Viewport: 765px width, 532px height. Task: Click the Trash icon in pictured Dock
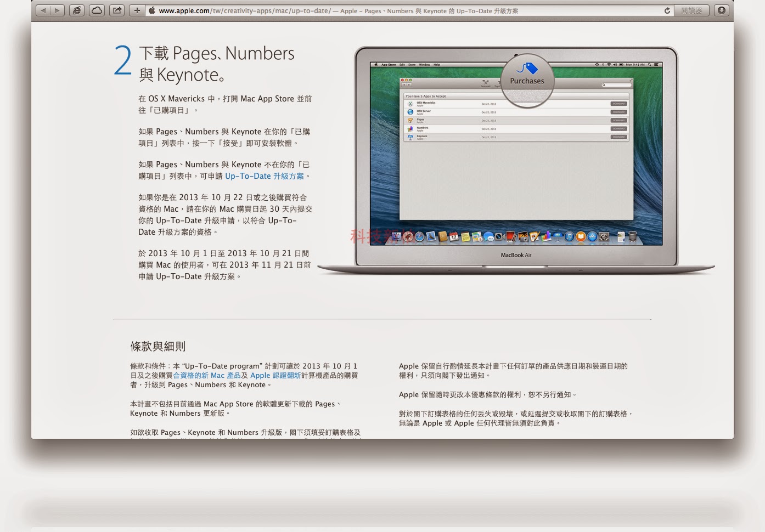(x=633, y=236)
